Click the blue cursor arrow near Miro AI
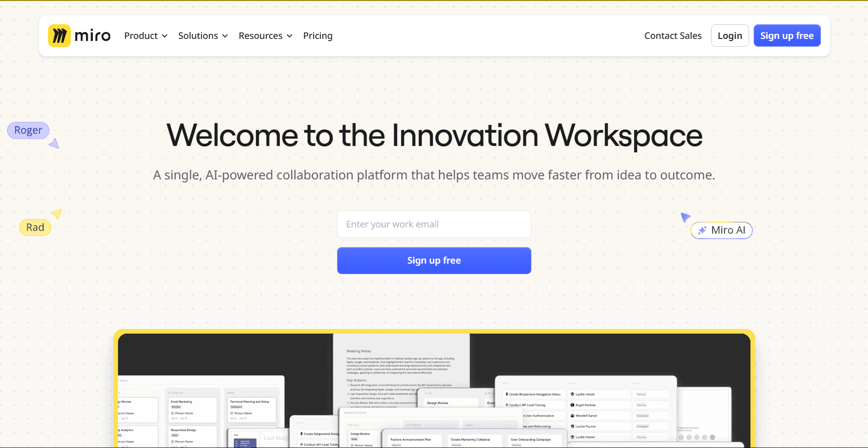Screen dimensions: 868x448 [685, 217]
